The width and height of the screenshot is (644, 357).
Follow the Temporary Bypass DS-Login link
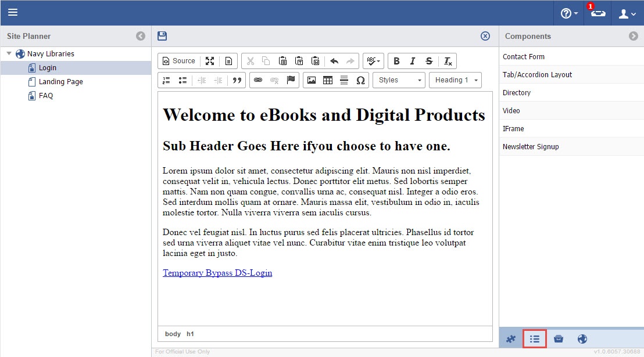coord(217,273)
